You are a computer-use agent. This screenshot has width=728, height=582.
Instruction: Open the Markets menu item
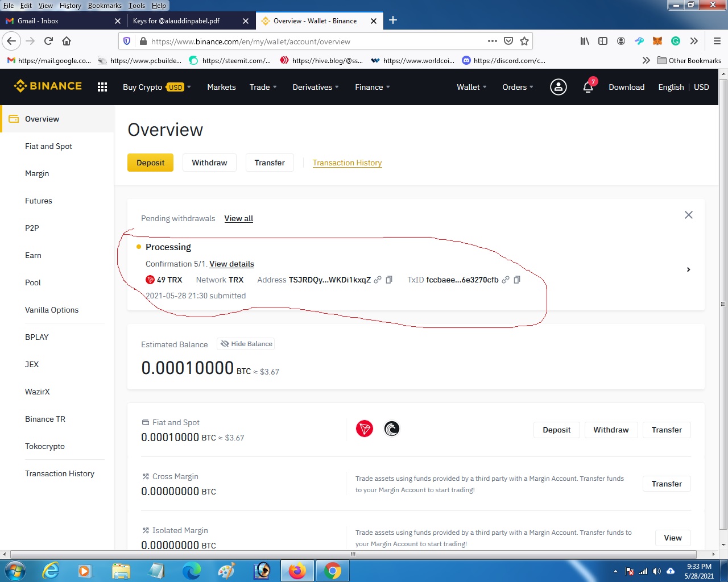click(221, 87)
